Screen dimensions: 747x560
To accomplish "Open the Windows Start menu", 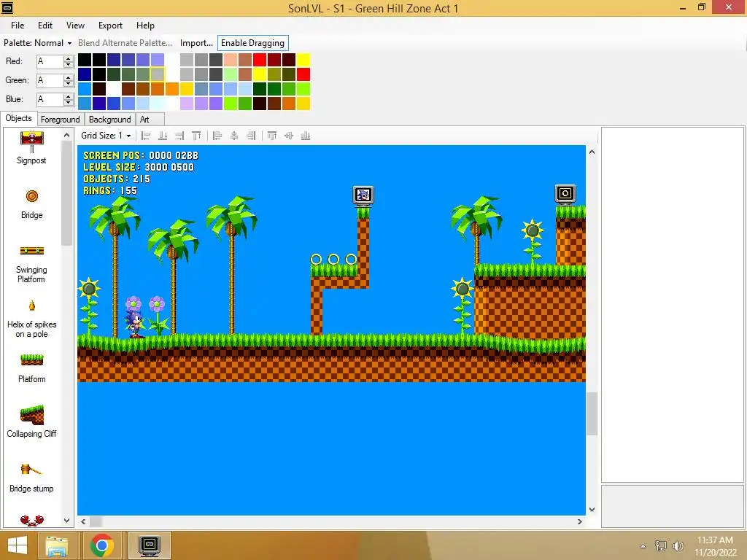I will (18, 545).
